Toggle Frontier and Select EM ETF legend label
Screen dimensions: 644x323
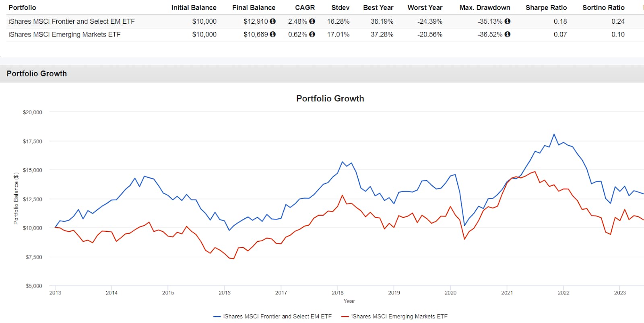(277, 317)
